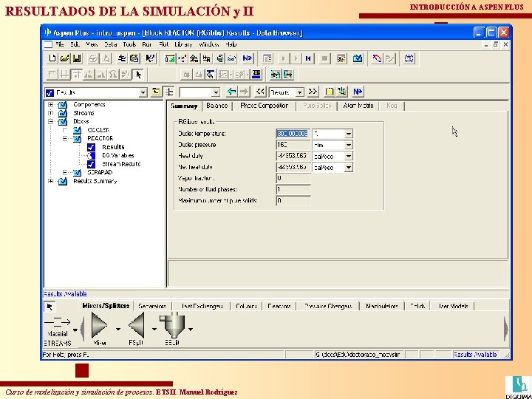The width and height of the screenshot is (532, 399).
Task: Switch to the Balance tab
Action: coord(216,106)
